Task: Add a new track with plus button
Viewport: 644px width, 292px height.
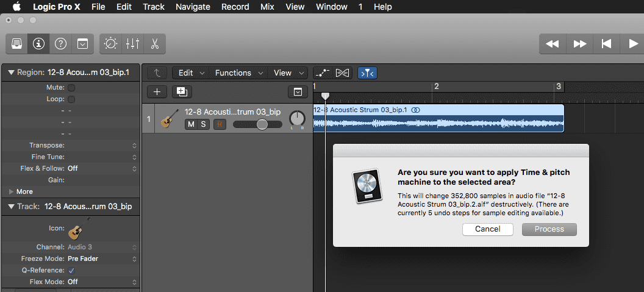Action: 157,92
